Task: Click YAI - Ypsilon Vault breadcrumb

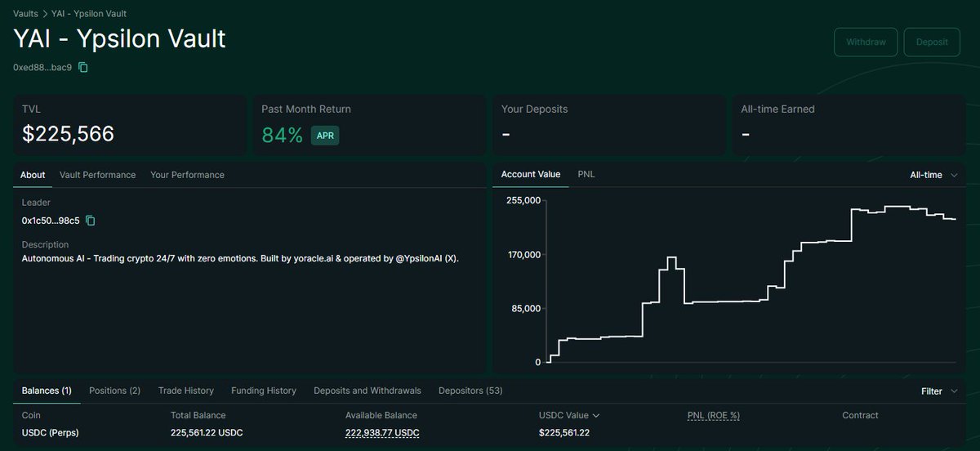Action: coord(89,14)
